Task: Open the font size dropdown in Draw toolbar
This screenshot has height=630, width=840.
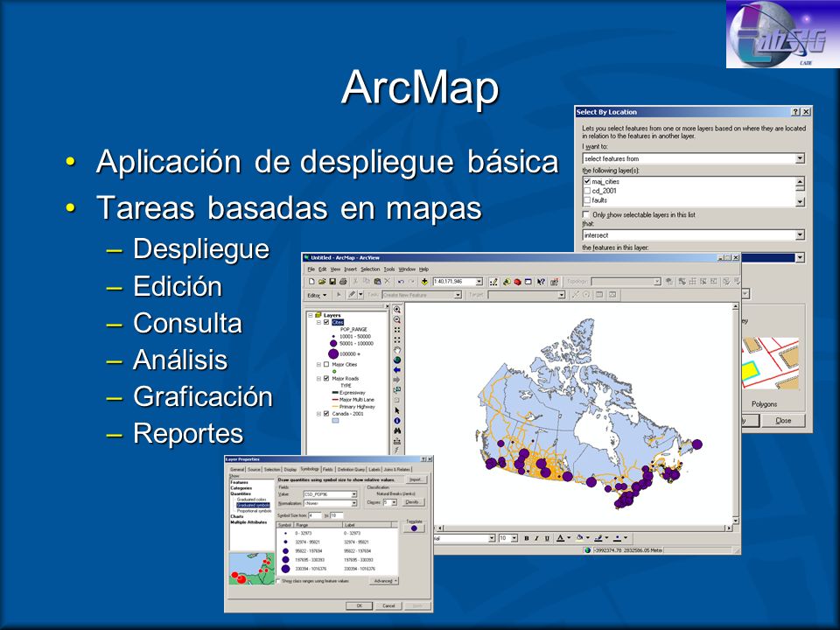Action: click(514, 538)
